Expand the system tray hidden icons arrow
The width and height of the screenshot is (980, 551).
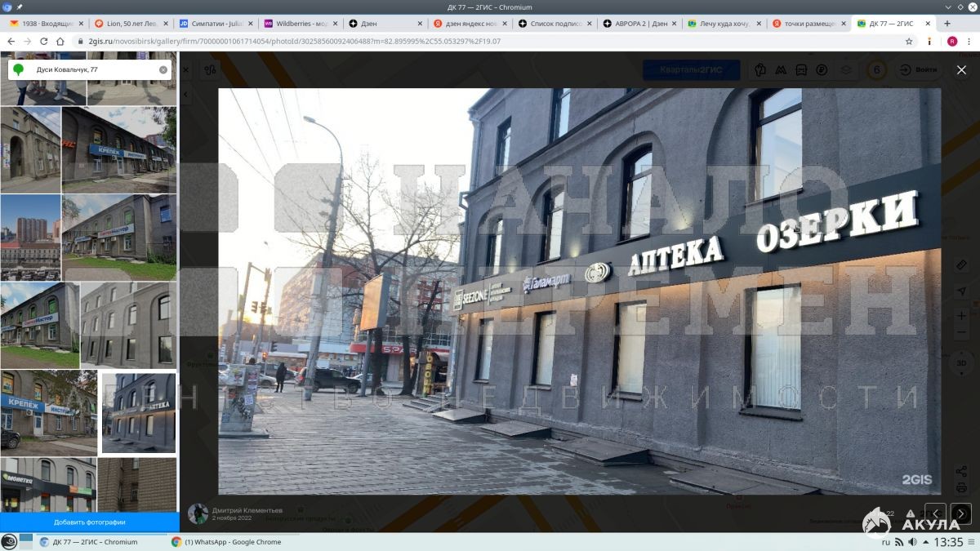[925, 543]
